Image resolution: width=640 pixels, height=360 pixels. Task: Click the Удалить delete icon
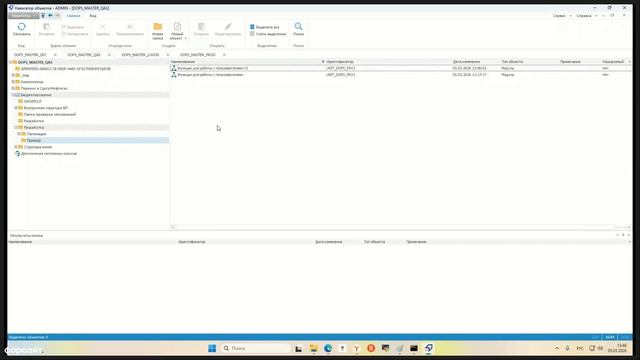click(x=103, y=27)
